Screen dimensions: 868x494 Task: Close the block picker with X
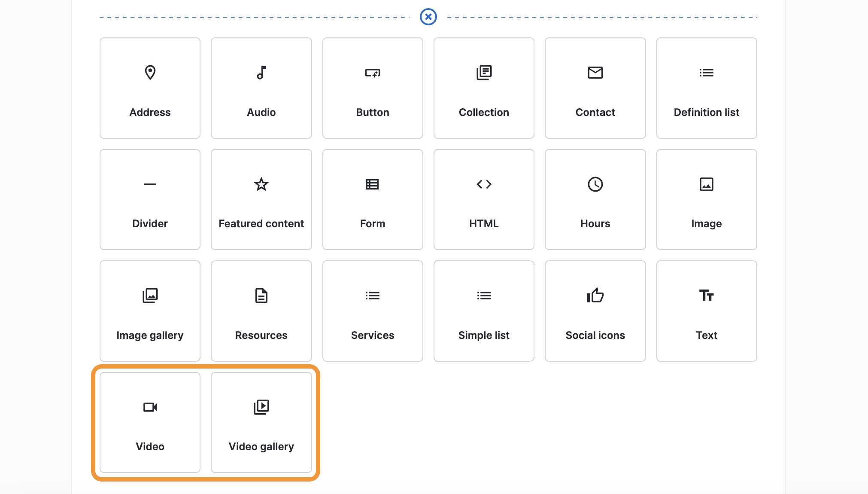click(x=428, y=17)
